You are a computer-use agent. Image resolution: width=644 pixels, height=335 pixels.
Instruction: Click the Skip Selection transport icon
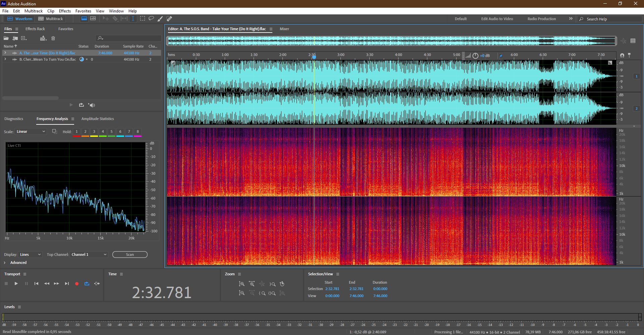point(97,284)
